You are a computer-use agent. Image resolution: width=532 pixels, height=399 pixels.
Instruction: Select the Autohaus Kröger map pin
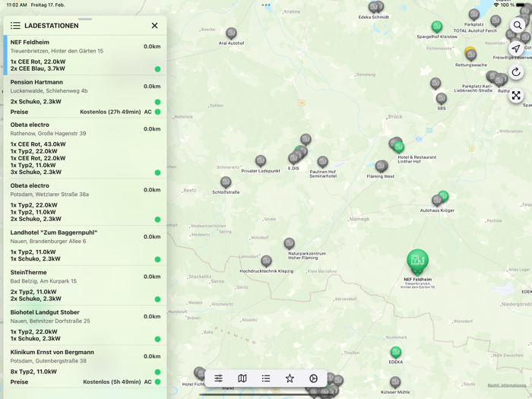coord(437,201)
